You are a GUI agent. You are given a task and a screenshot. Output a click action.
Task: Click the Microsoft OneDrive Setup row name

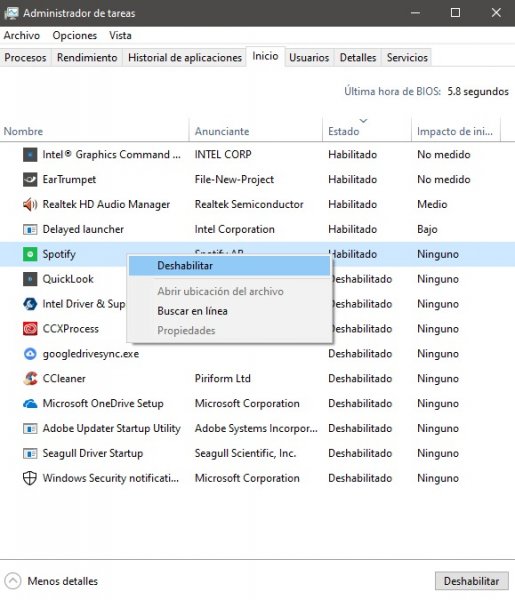pos(103,403)
